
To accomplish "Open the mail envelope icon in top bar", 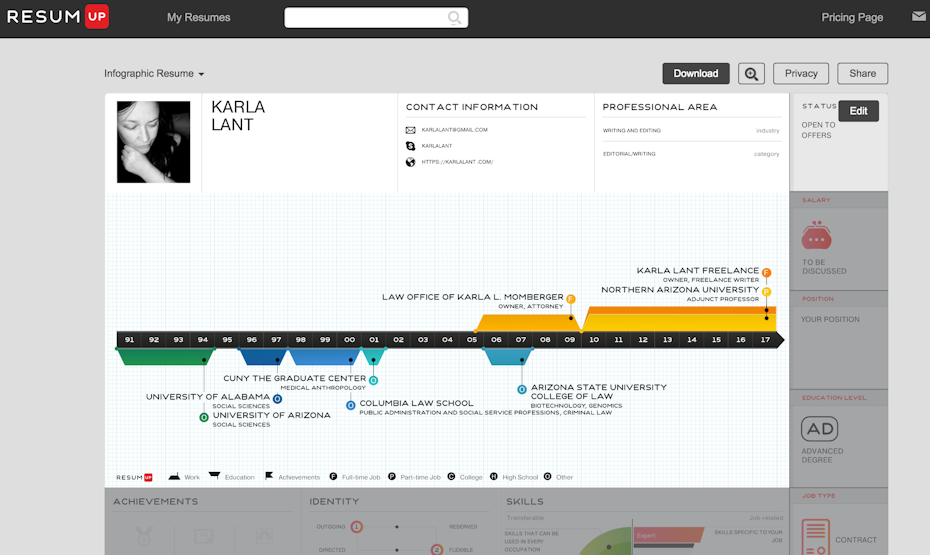I will [918, 17].
